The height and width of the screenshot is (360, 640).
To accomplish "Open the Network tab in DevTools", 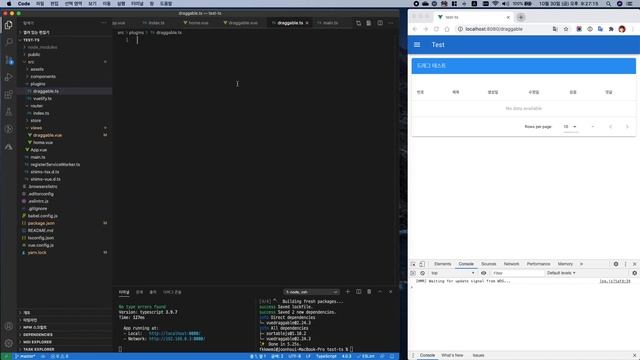I will tap(511, 264).
